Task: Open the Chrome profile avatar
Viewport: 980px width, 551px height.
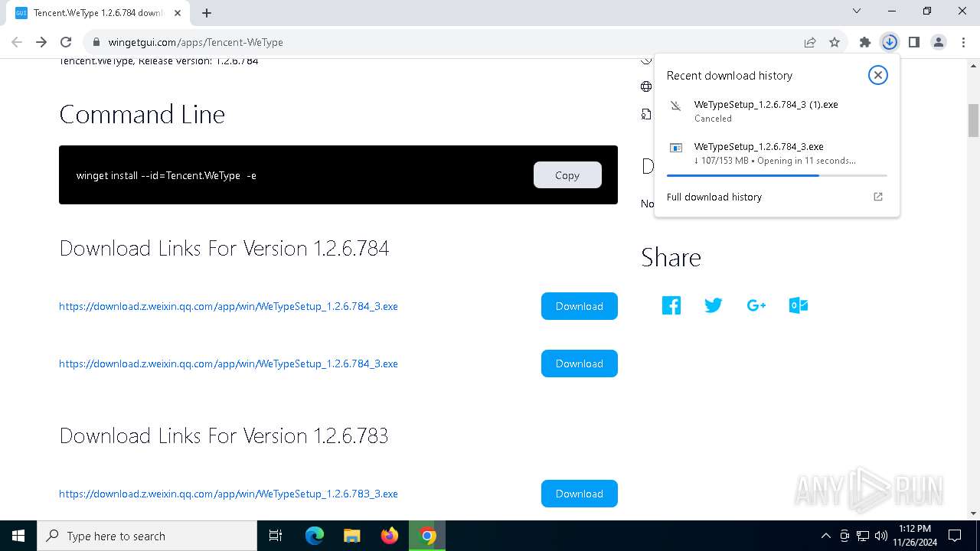Action: (x=939, y=42)
